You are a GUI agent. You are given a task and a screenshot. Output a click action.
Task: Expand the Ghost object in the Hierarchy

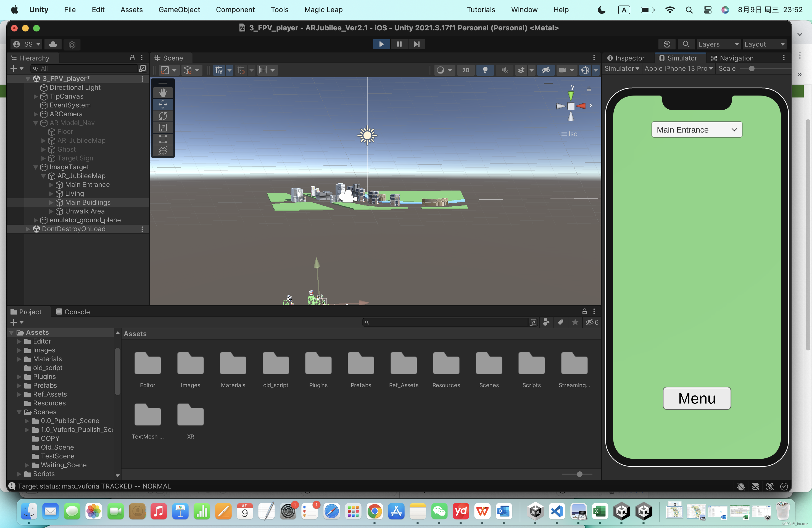click(43, 149)
